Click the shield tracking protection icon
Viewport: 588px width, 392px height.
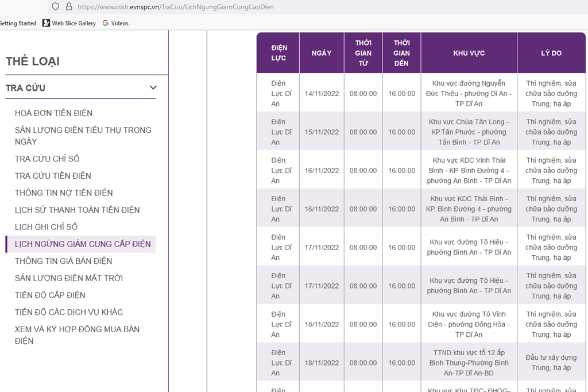56,6
